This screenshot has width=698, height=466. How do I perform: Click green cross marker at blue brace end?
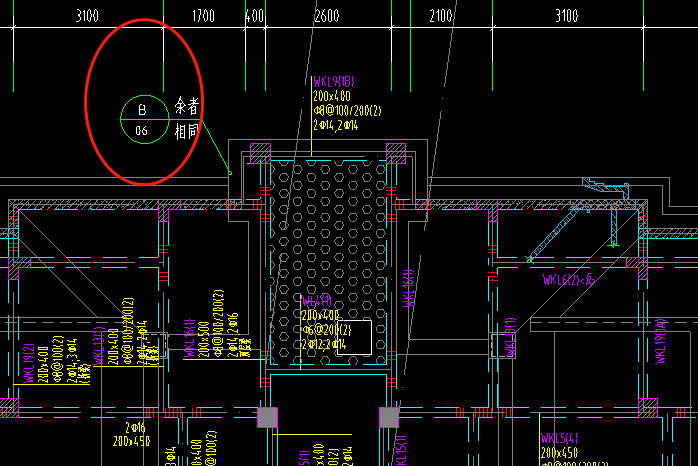tap(530, 259)
